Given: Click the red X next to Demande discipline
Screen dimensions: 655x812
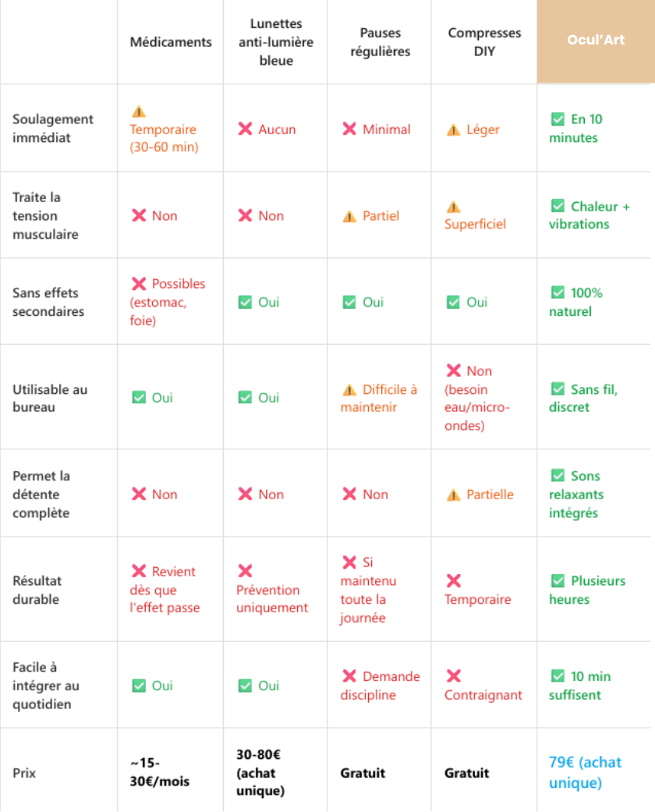Looking at the screenshot, I should (349, 676).
